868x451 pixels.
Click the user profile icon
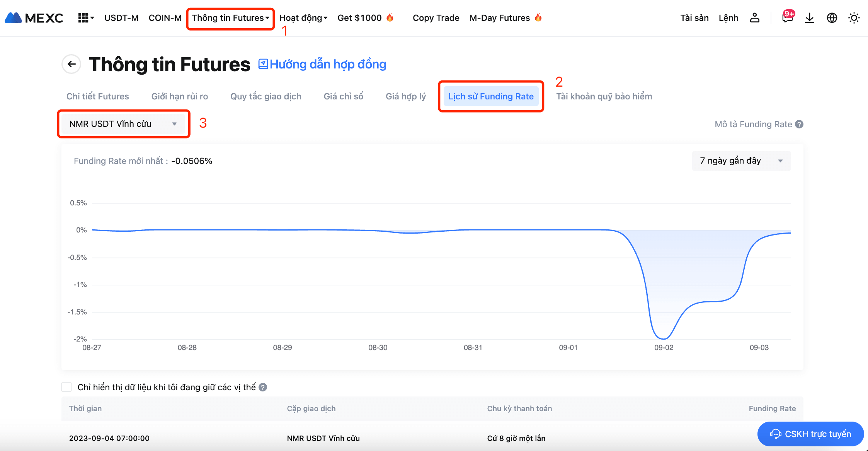click(x=754, y=18)
